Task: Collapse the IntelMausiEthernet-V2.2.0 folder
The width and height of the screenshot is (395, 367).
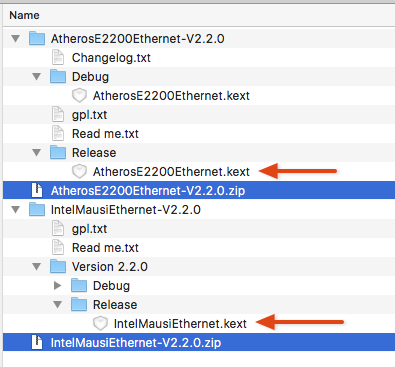Action: coord(15,210)
